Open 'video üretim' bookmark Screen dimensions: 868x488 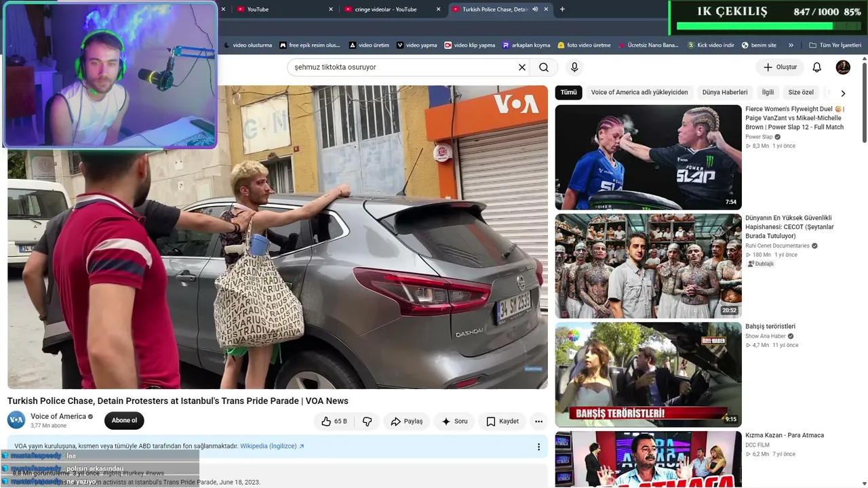point(369,45)
